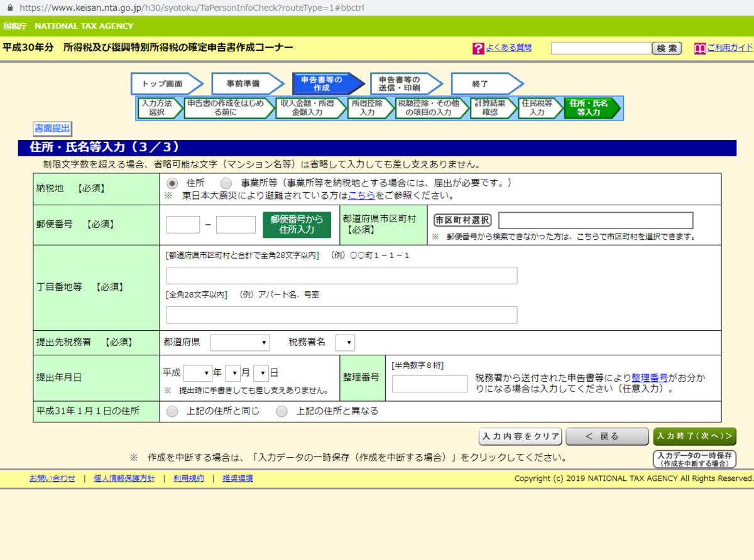
Task: Click 郵便番号から住所入力 button
Action: click(x=297, y=225)
